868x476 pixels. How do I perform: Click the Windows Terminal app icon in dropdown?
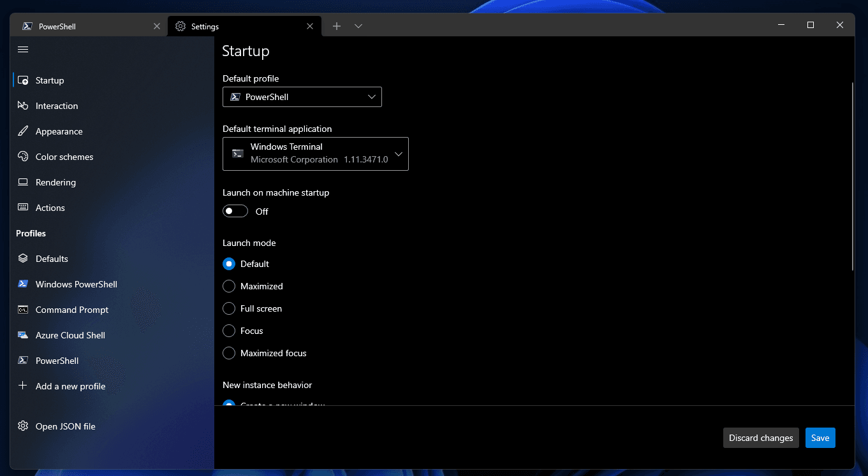(238, 154)
